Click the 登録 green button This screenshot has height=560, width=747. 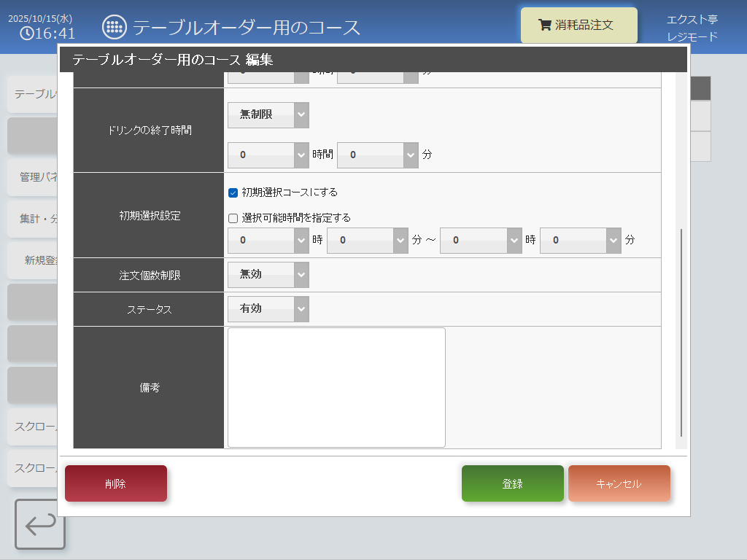tap(512, 483)
